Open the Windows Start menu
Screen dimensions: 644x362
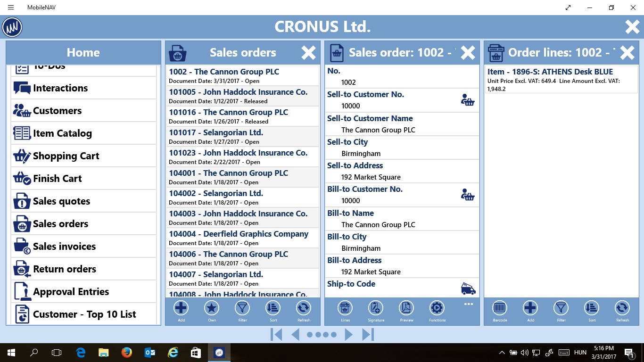(11, 352)
